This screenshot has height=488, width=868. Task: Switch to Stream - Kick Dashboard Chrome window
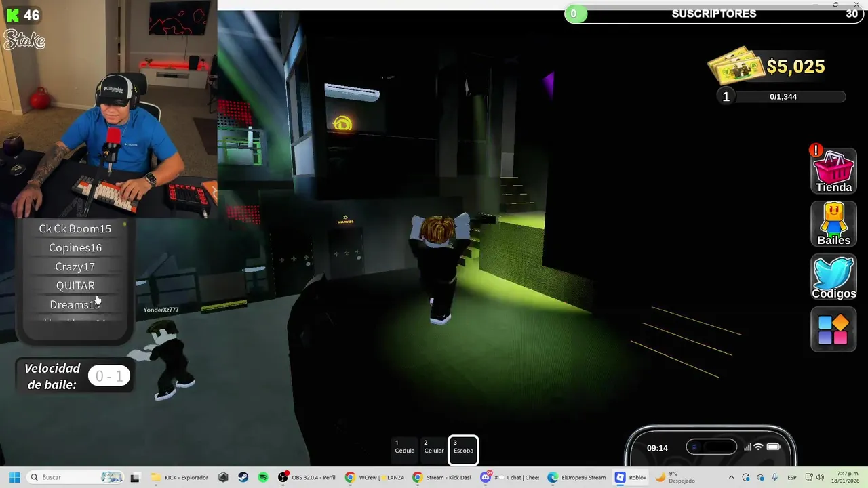point(442,477)
